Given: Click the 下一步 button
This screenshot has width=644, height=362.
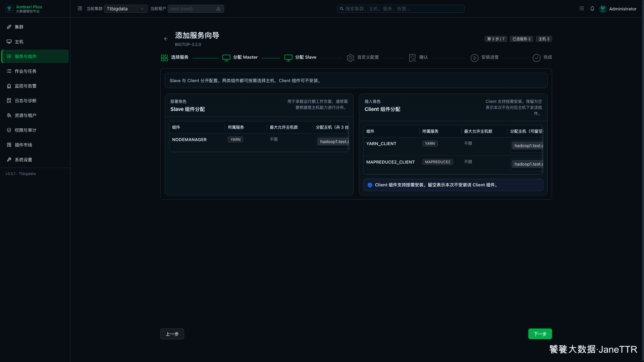Looking at the screenshot, I should [x=540, y=334].
